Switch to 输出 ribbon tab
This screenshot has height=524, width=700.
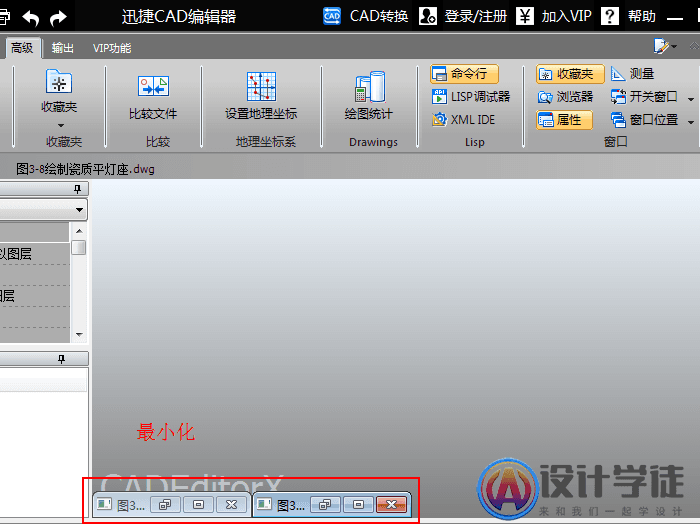pos(62,48)
